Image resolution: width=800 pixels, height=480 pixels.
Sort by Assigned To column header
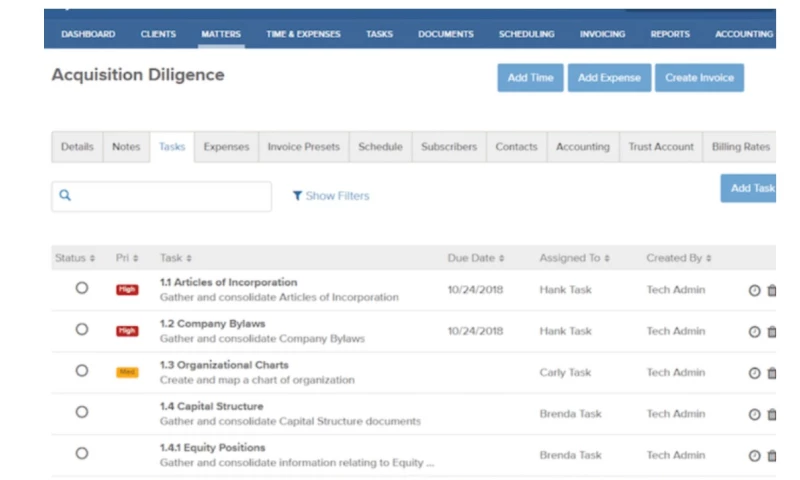click(x=575, y=258)
